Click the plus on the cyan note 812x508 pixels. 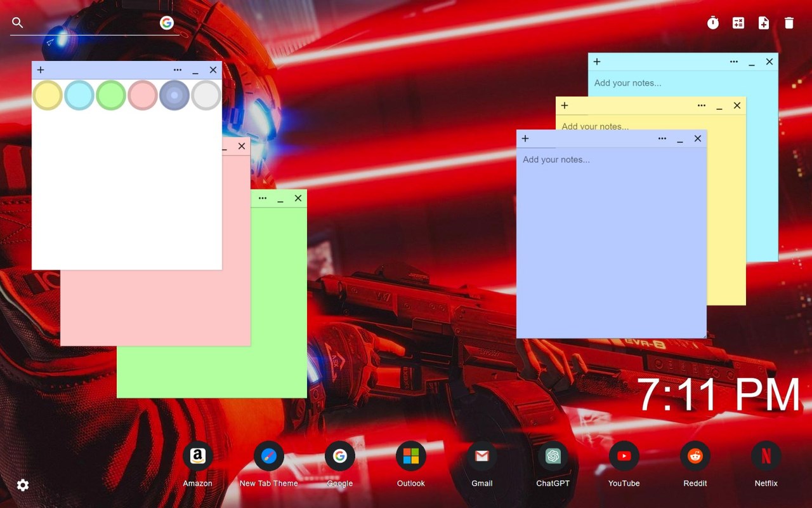[597, 62]
